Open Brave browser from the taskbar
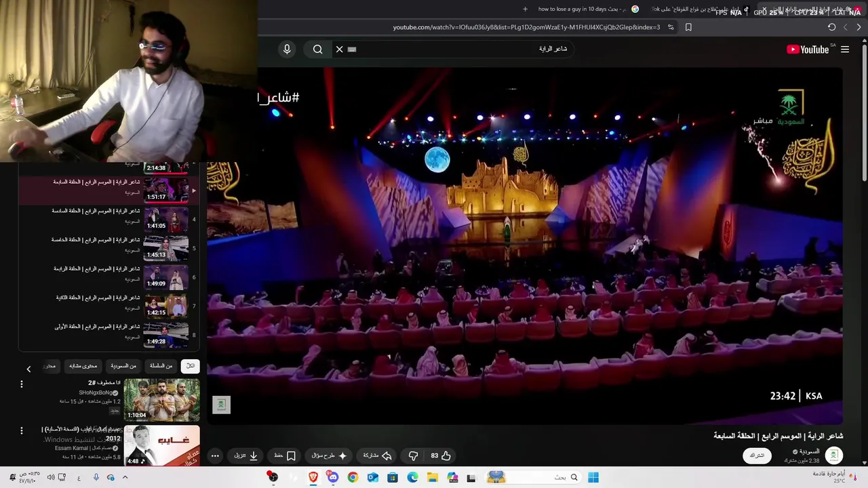The width and height of the screenshot is (868, 488). pos(313,477)
